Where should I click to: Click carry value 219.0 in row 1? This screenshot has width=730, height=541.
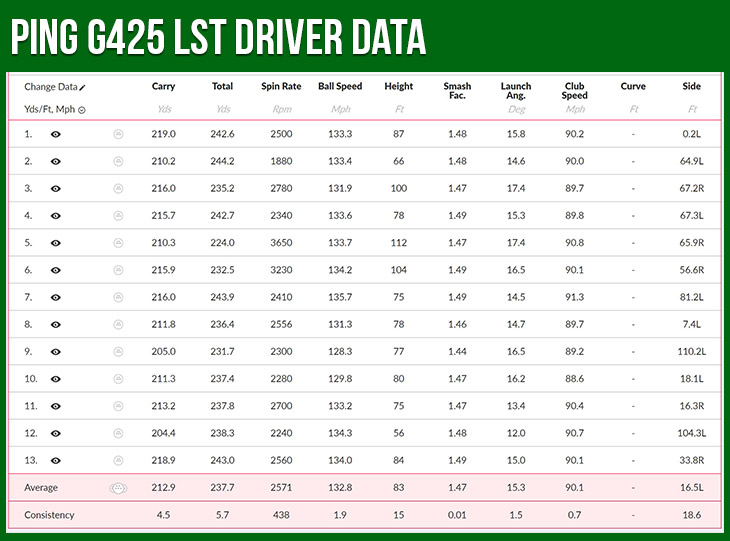163,134
